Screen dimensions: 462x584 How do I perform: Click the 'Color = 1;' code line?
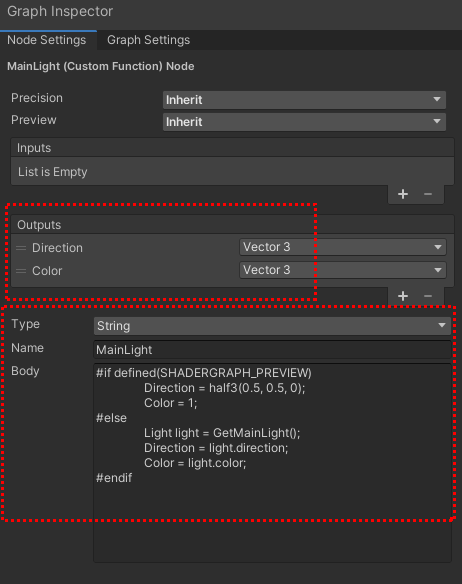[171, 403]
